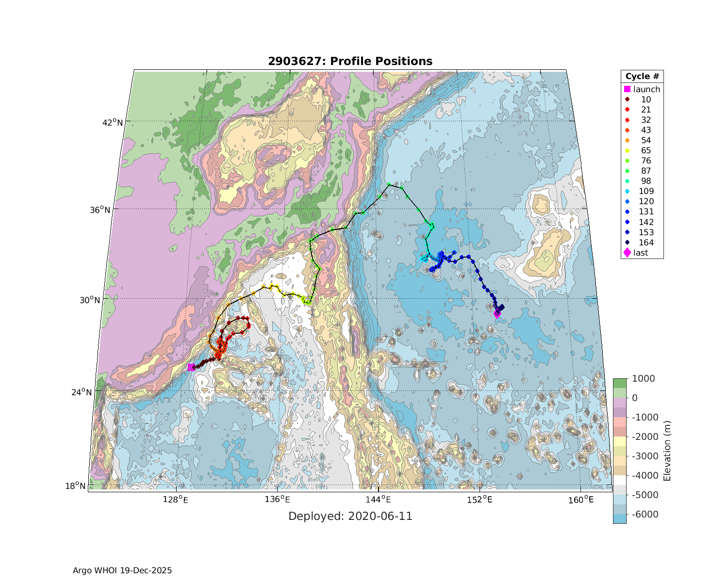Click the magenta launch square in the legend
This screenshot has height=582, width=728.
point(627,89)
